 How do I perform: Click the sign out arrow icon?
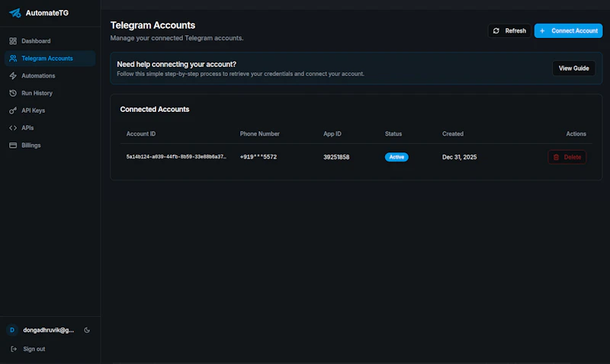pos(14,349)
